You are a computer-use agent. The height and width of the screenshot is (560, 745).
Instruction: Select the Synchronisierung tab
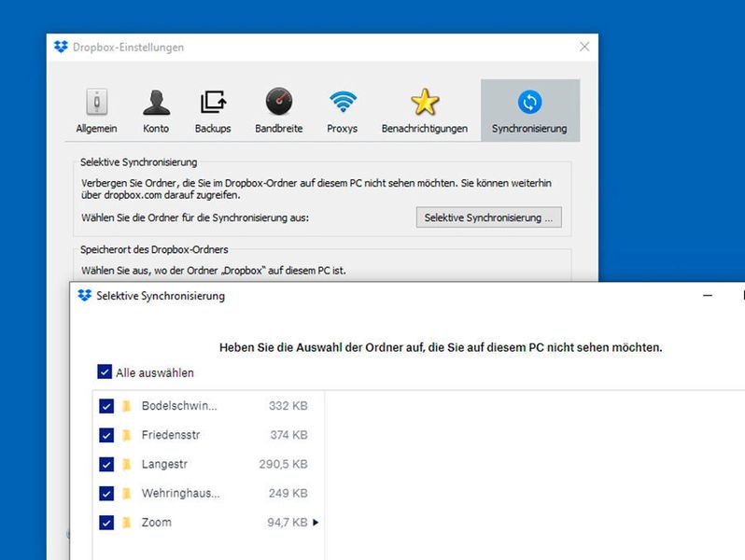tap(529, 110)
